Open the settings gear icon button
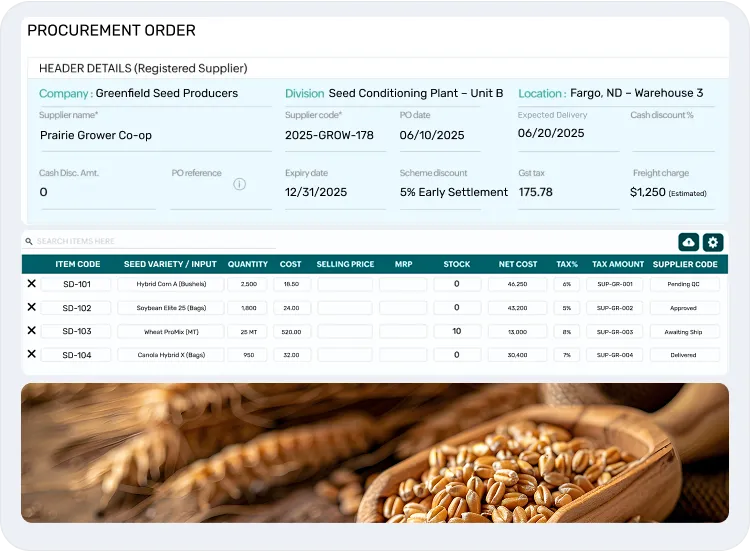 [712, 242]
